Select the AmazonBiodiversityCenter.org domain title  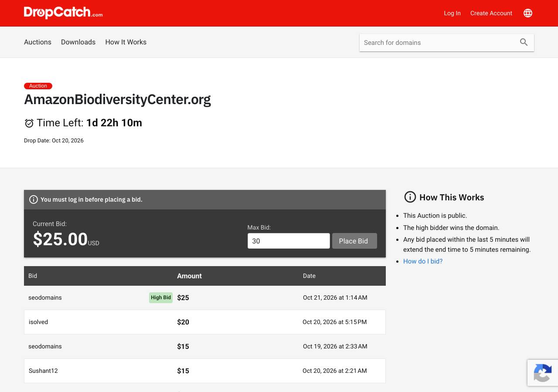click(x=117, y=99)
